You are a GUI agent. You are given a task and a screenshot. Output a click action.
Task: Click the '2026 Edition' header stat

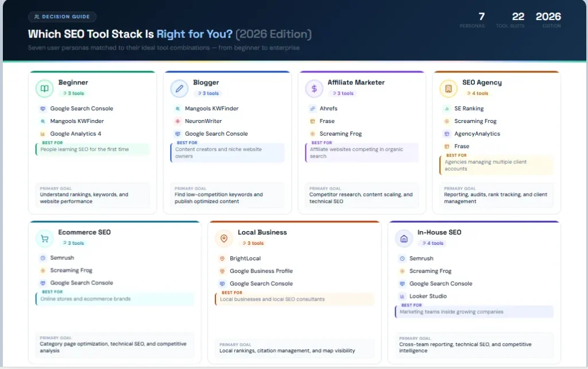(x=548, y=20)
